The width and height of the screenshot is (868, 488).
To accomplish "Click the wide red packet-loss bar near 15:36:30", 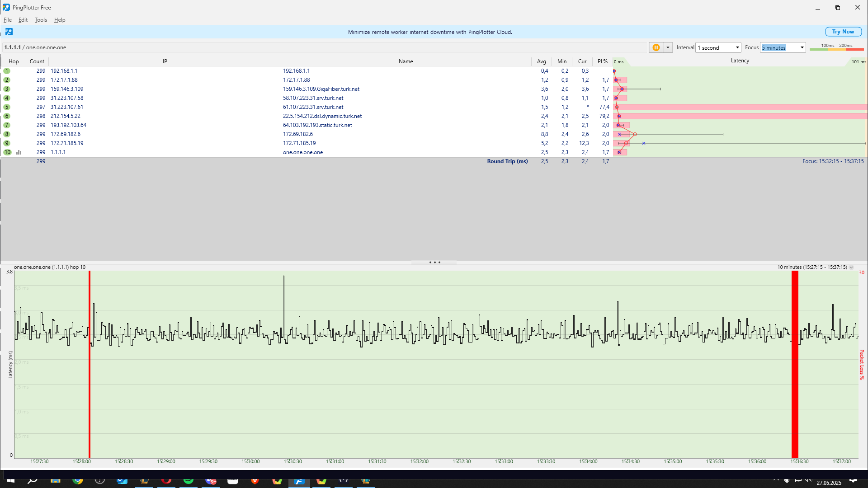I will pos(795,364).
